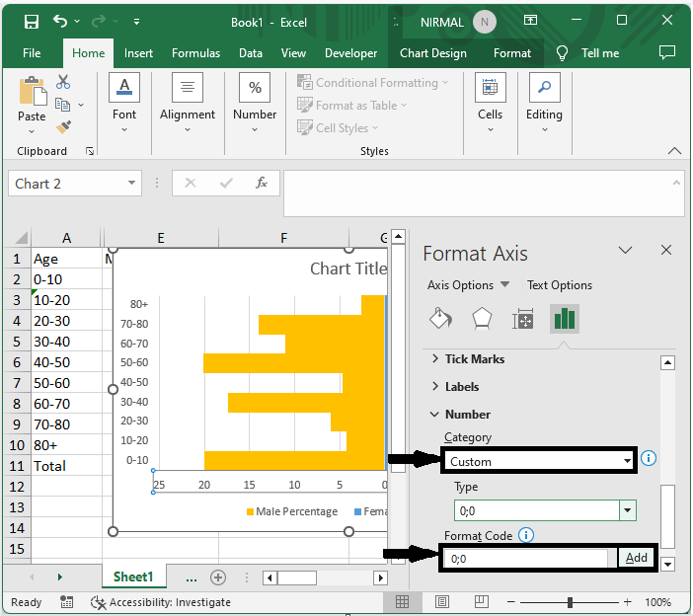Image resolution: width=693 pixels, height=616 pixels.
Task: Open the Copy options dropdown arrow
Action: (81, 106)
